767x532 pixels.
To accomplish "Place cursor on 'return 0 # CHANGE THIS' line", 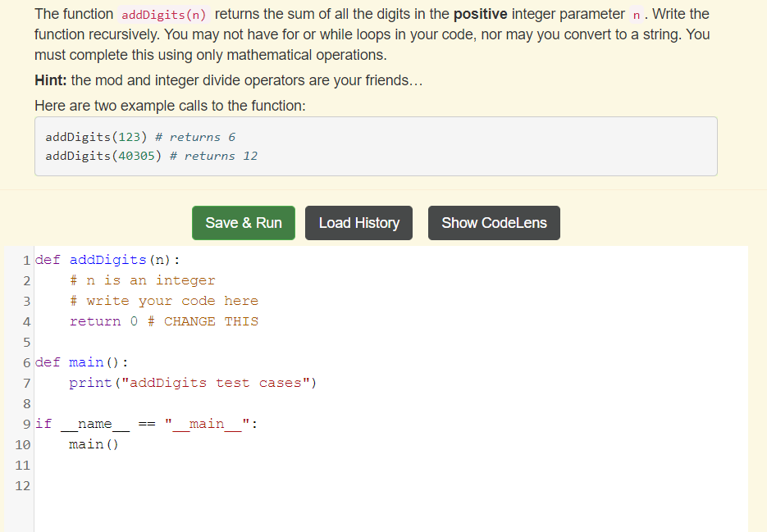I will [x=164, y=321].
